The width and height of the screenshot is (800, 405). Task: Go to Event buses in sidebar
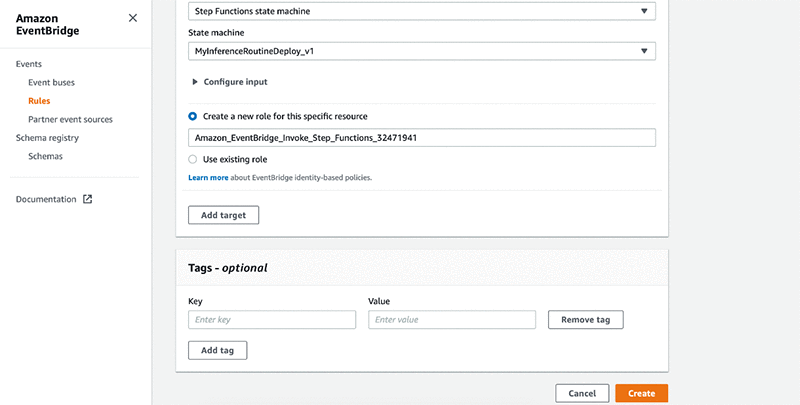pyautogui.click(x=51, y=82)
